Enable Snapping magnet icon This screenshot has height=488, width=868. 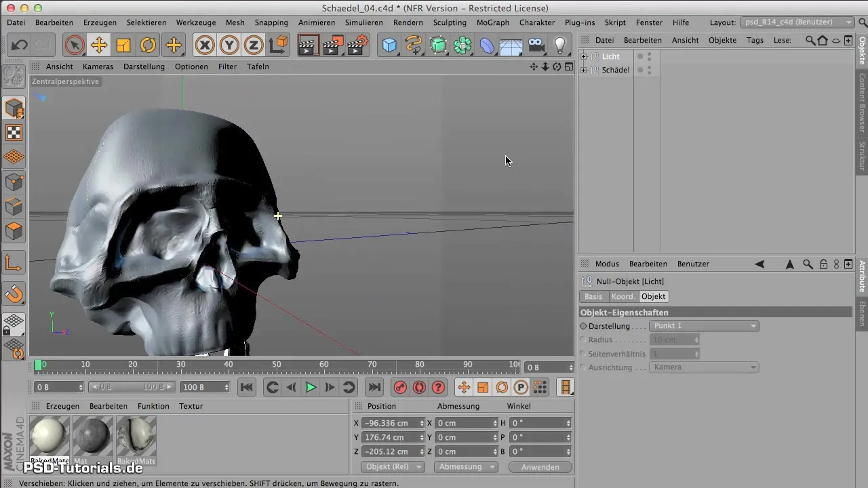(x=14, y=294)
